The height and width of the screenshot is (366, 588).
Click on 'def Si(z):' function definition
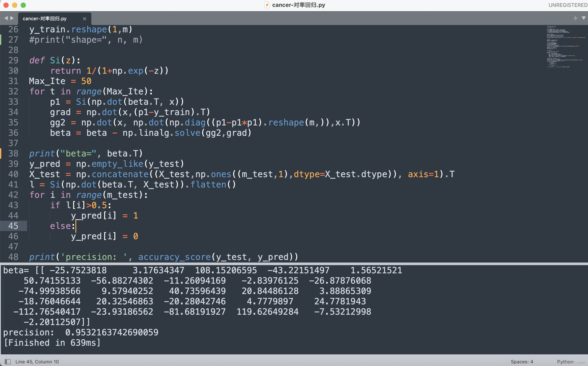pyautogui.click(x=55, y=60)
